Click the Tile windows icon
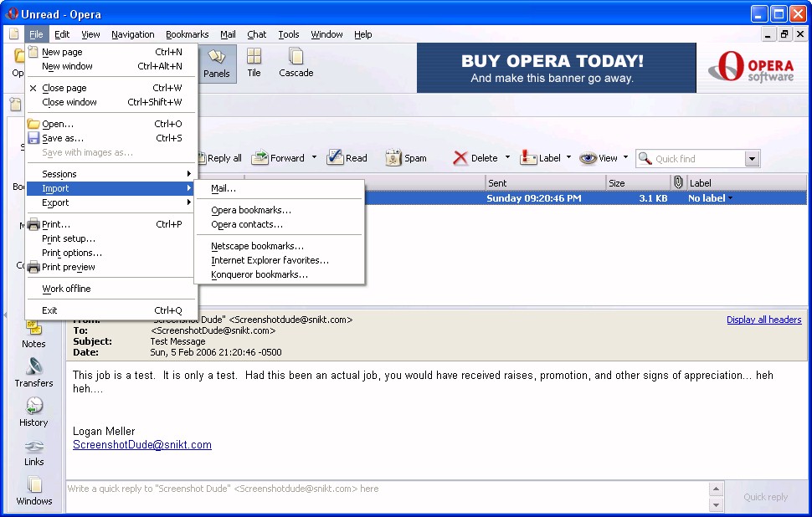The height and width of the screenshot is (517, 812). [254, 57]
